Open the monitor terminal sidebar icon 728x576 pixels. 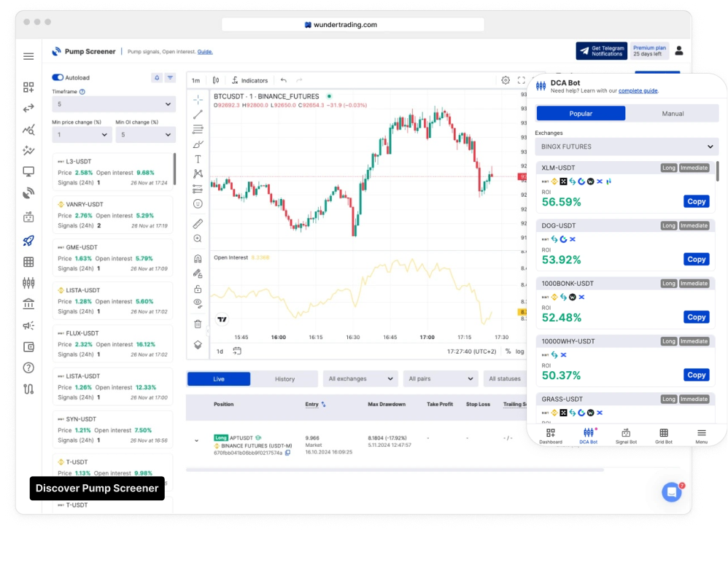point(28,172)
